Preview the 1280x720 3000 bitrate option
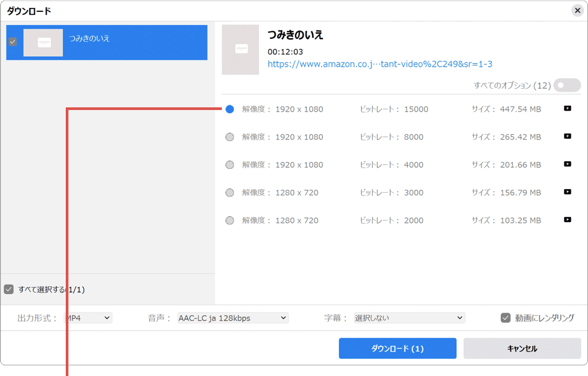Image resolution: width=588 pixels, height=376 pixels. coord(567,192)
